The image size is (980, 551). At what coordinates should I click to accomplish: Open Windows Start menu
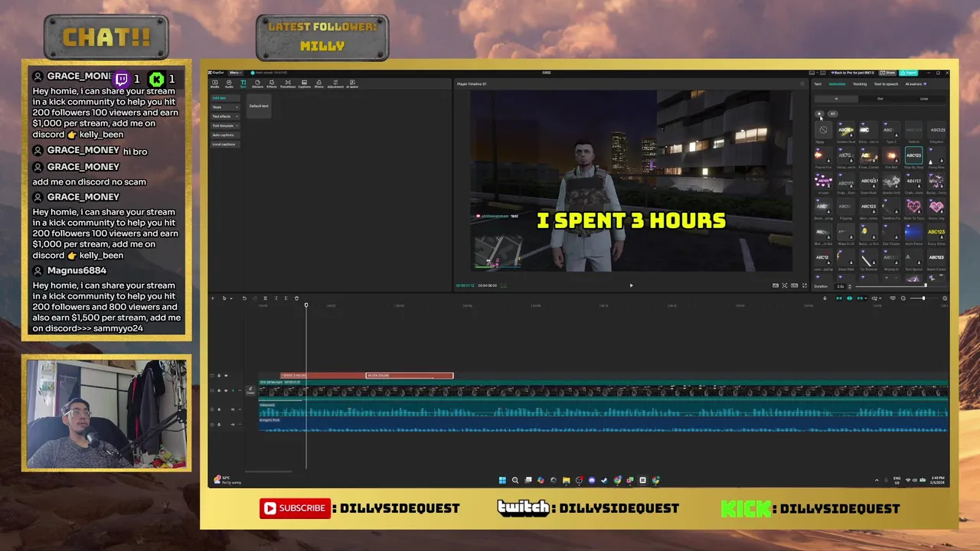tap(502, 480)
